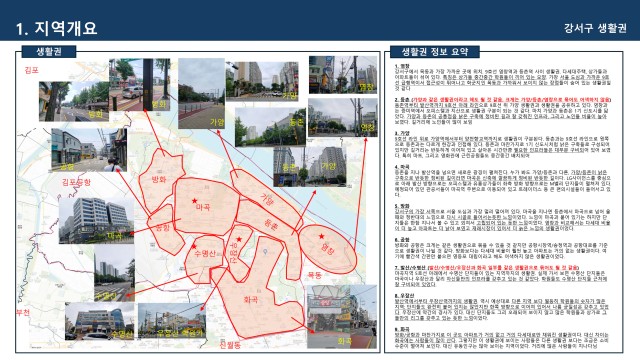Click the "5. 방화" summary heading

[402, 206]
